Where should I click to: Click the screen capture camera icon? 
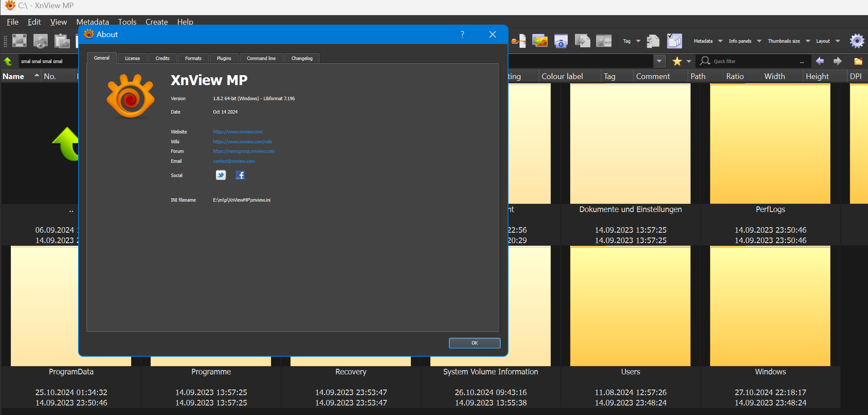tap(561, 41)
